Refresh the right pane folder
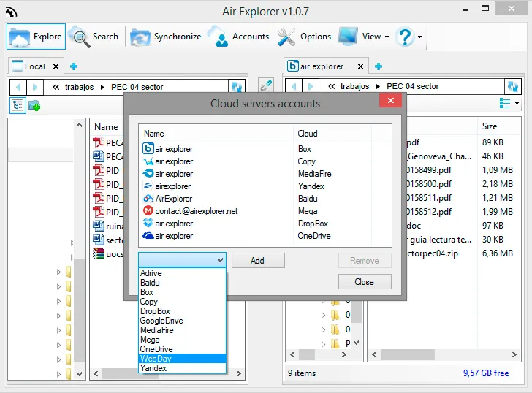 (x=512, y=86)
